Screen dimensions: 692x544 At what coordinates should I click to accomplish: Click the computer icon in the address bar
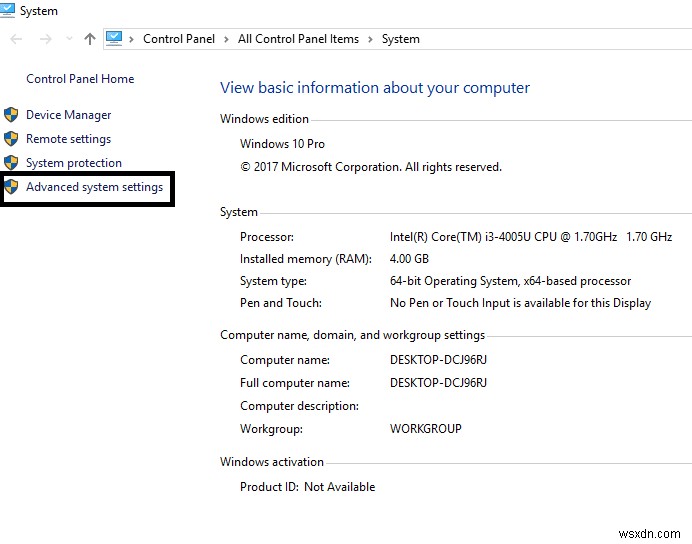[114, 39]
